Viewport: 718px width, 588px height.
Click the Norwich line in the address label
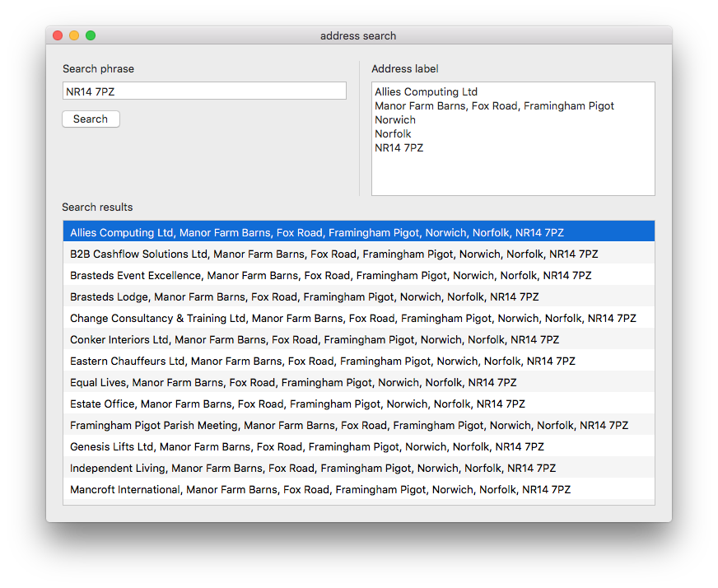(x=395, y=119)
